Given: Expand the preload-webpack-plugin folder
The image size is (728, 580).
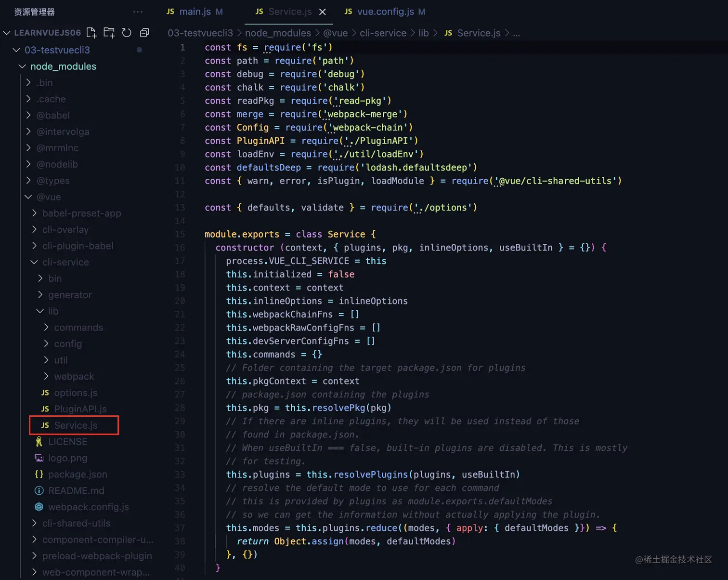Looking at the screenshot, I should pos(34,556).
